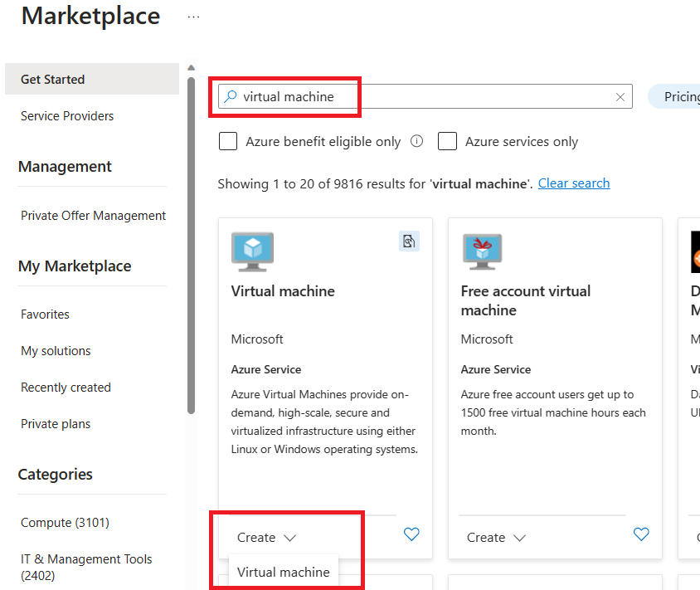Open the Service Providers section
The image size is (700, 590).
pyautogui.click(x=66, y=115)
